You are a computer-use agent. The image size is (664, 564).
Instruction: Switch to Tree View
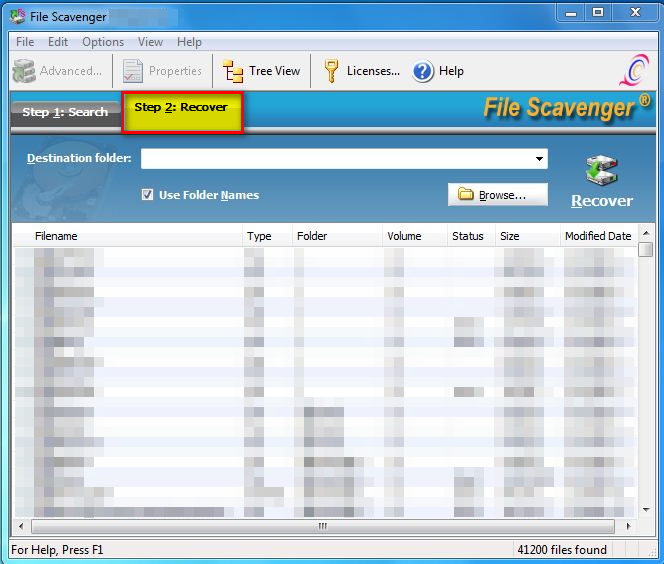[x=261, y=71]
